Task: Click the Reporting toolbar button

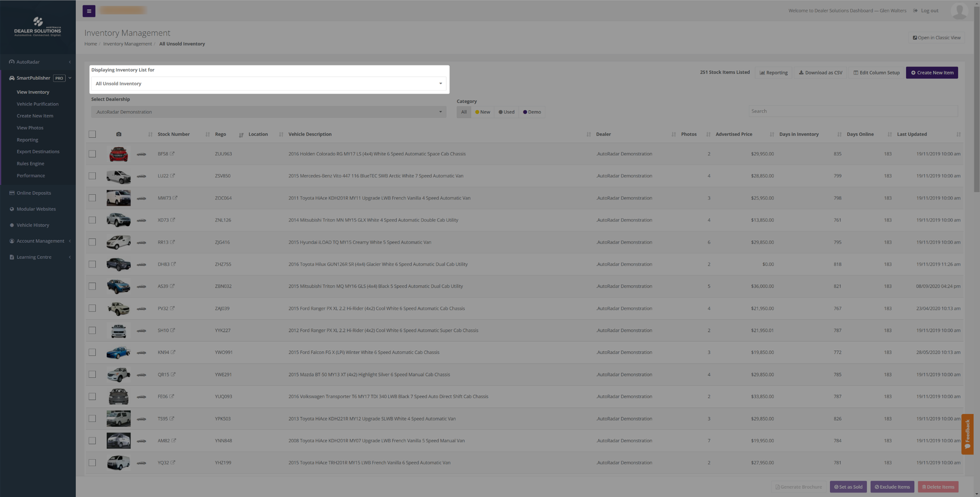Action: click(774, 73)
